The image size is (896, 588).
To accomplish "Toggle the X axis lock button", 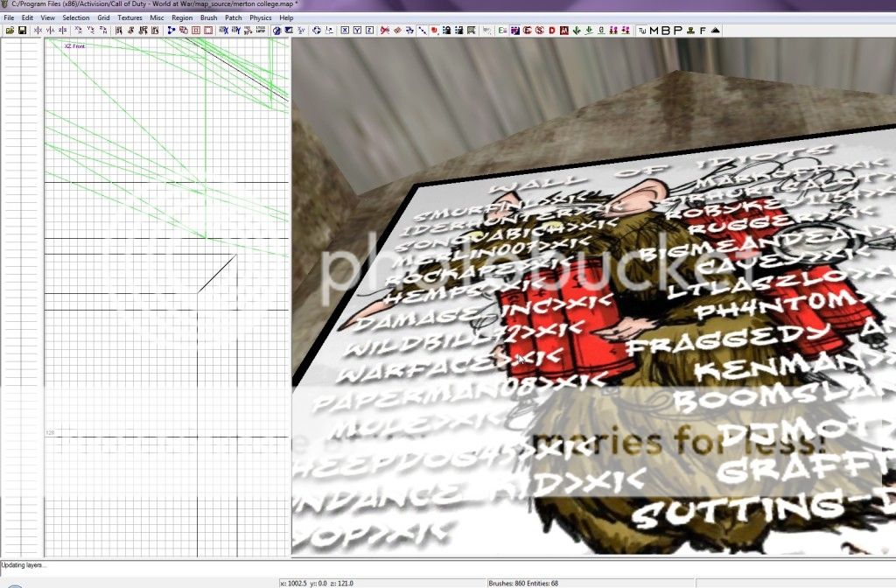I will 345,31.
